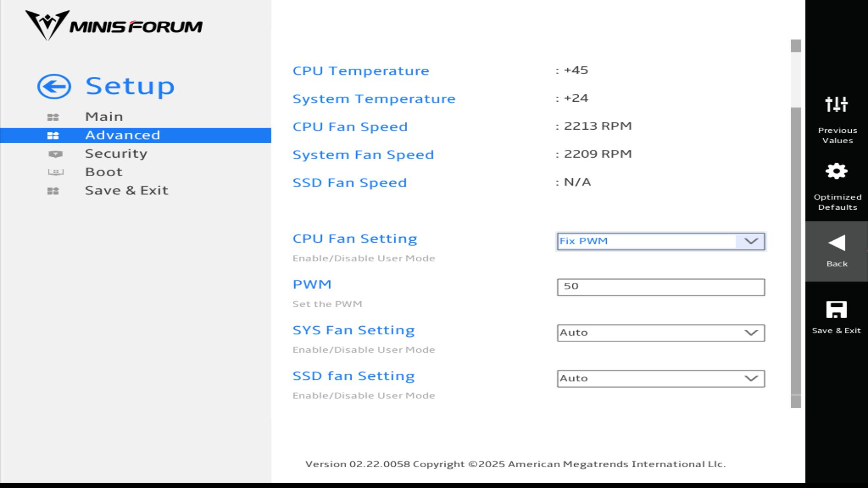This screenshot has height=488, width=868.
Task: Click the Minisforum logo
Action: pos(113,25)
